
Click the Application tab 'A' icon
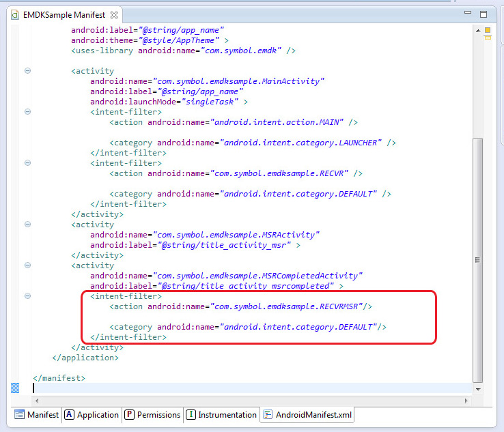69,414
